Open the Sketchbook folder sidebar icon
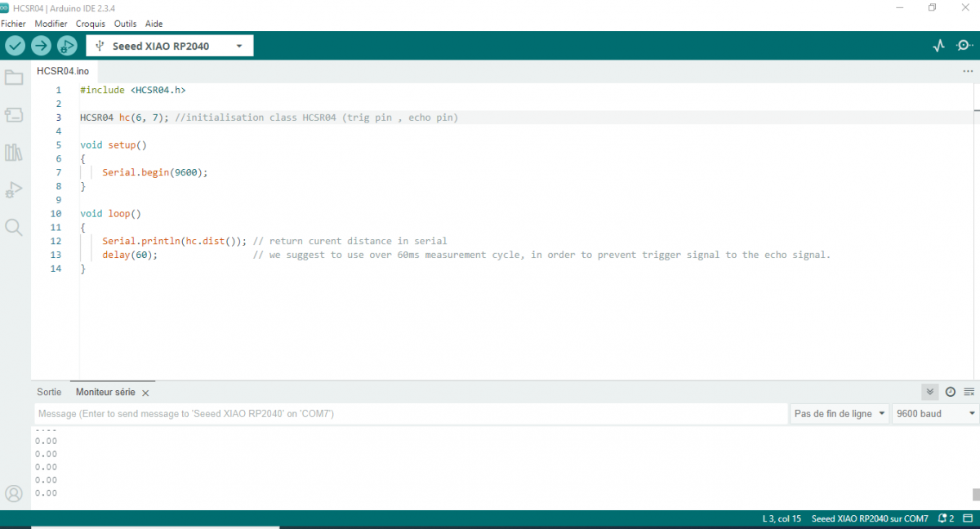Screen dimensions: 980x529 click(x=14, y=78)
